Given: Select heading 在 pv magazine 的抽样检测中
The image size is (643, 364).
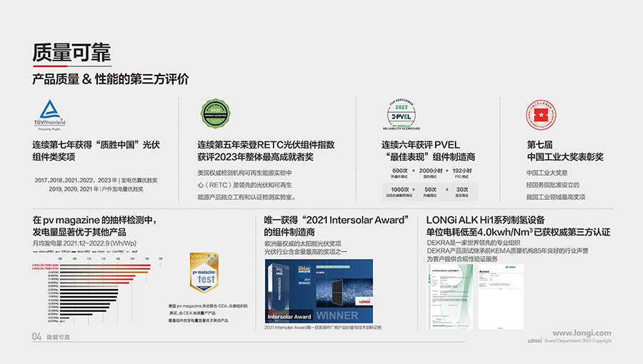Looking at the screenshot, I should point(95,220).
